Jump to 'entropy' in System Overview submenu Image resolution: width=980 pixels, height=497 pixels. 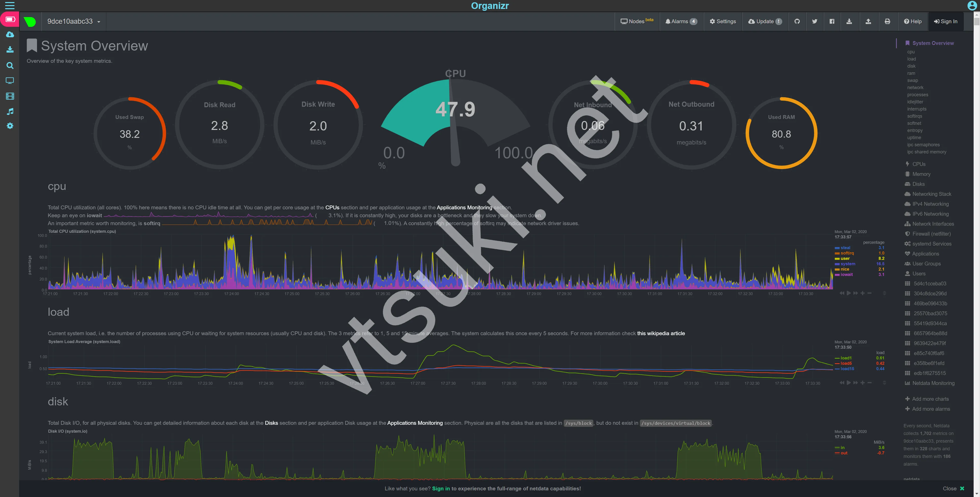click(915, 130)
